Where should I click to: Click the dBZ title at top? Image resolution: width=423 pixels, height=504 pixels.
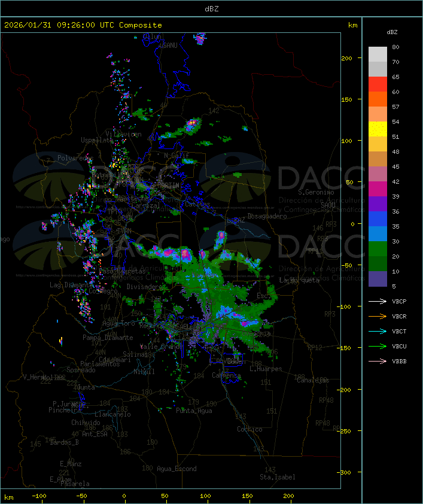[211, 8]
